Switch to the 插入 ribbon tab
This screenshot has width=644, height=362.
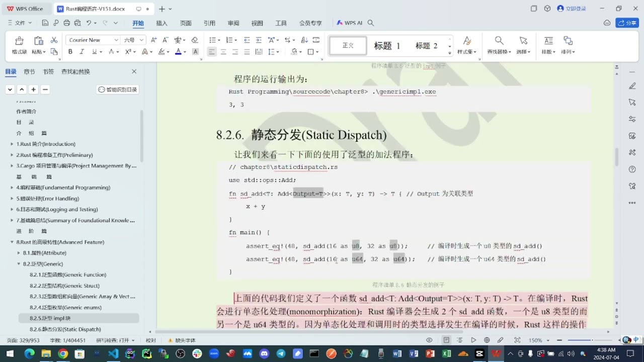tap(162, 23)
